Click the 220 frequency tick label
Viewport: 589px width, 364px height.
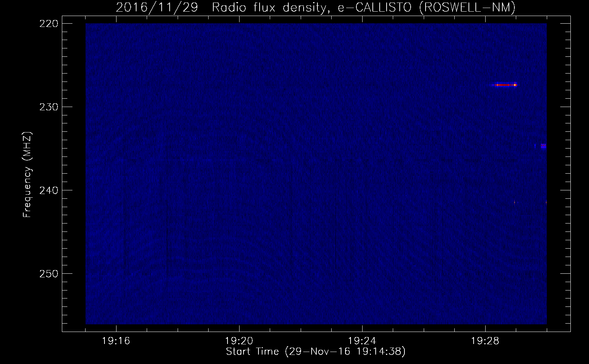click(48, 24)
